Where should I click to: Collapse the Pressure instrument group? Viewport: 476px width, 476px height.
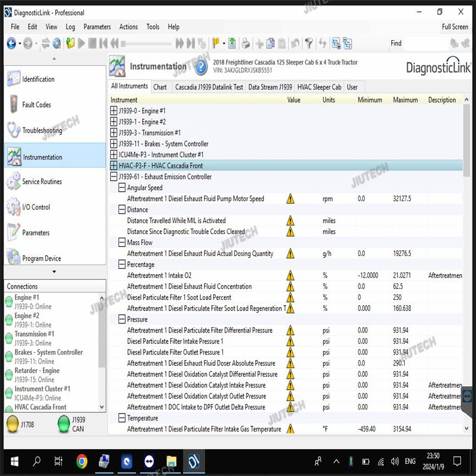(x=122, y=319)
